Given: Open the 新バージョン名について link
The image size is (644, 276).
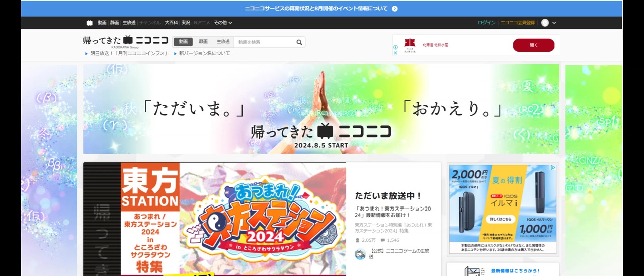Looking at the screenshot, I should click(x=205, y=54).
